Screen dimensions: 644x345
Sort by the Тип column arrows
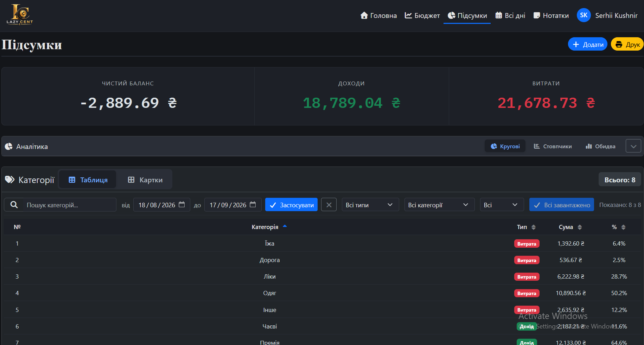pyautogui.click(x=534, y=227)
